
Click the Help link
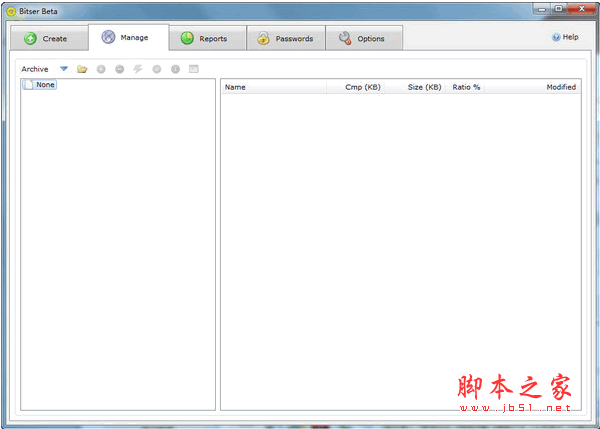click(566, 37)
